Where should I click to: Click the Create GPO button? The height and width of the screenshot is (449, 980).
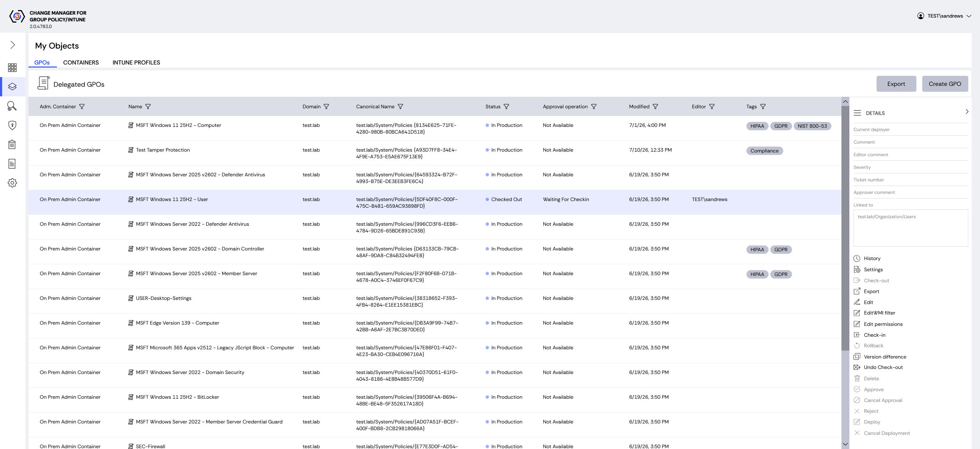click(x=945, y=84)
